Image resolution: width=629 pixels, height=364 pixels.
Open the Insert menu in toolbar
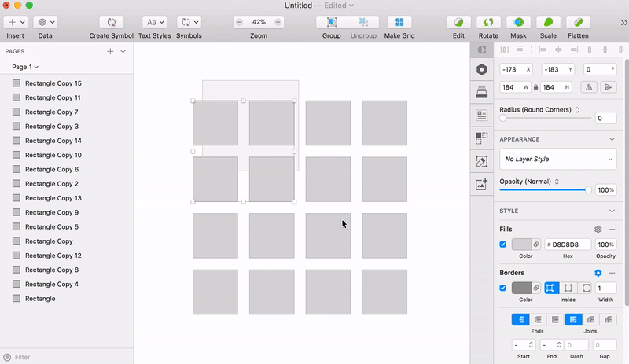(16, 22)
